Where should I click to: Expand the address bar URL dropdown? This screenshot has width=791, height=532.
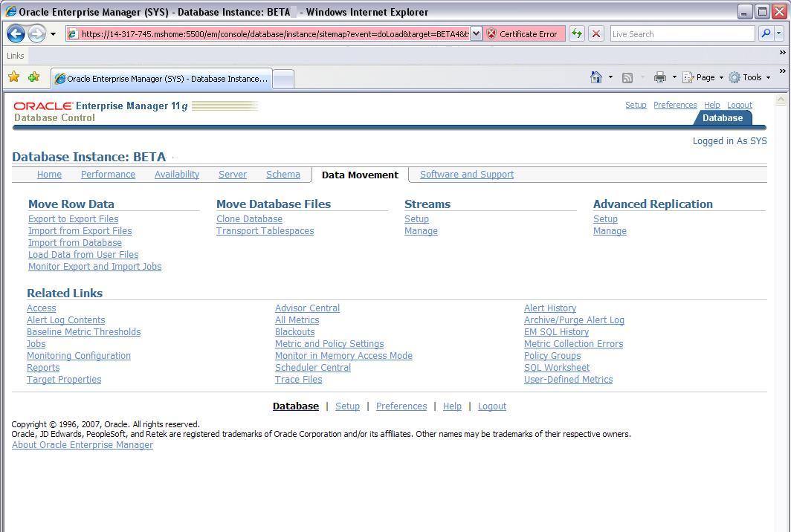point(476,33)
